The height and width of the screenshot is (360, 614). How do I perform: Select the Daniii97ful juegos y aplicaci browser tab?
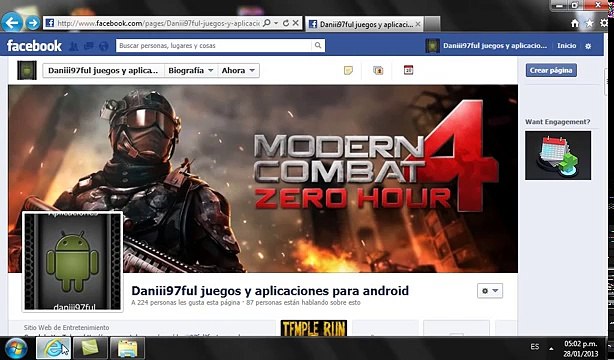(x=364, y=24)
